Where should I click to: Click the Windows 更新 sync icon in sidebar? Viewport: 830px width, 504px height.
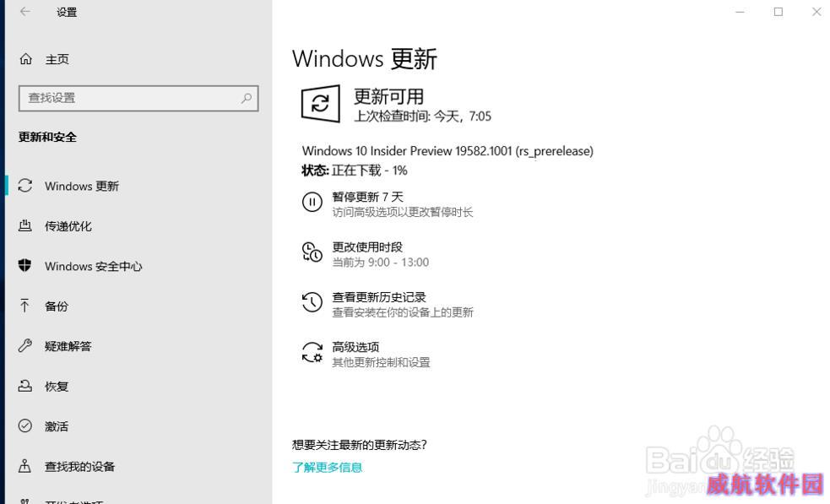click(x=24, y=185)
